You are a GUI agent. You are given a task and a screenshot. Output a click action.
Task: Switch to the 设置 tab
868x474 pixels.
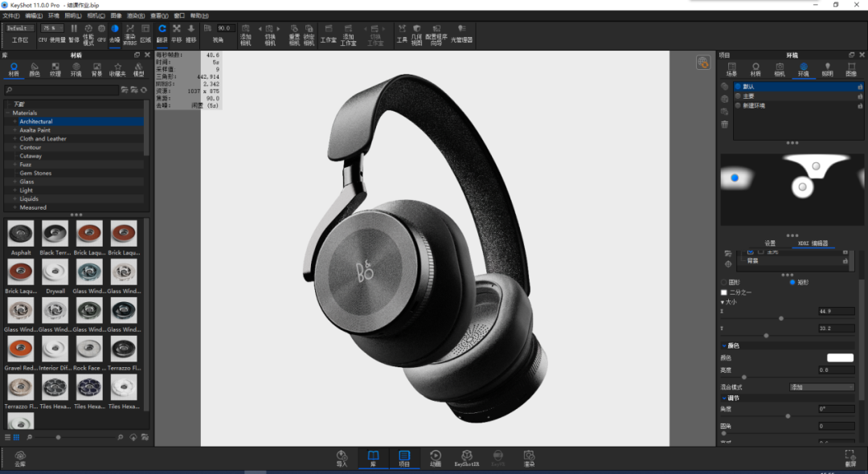[770, 243]
